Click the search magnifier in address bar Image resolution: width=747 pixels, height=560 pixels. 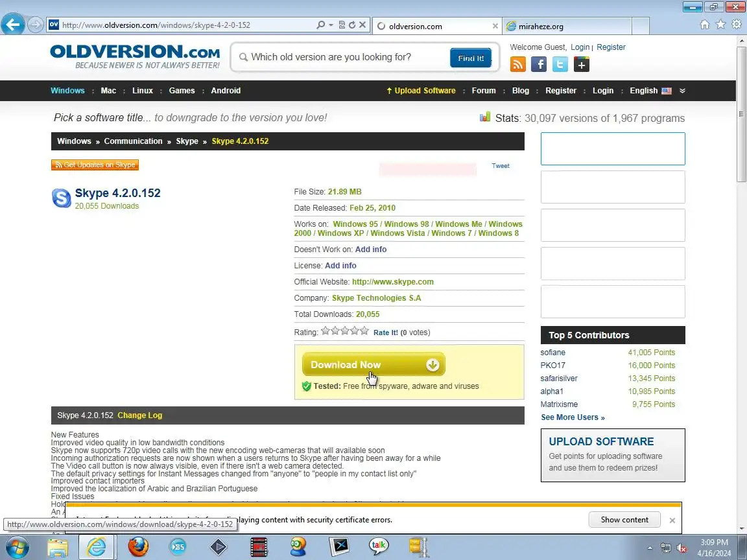(x=320, y=25)
